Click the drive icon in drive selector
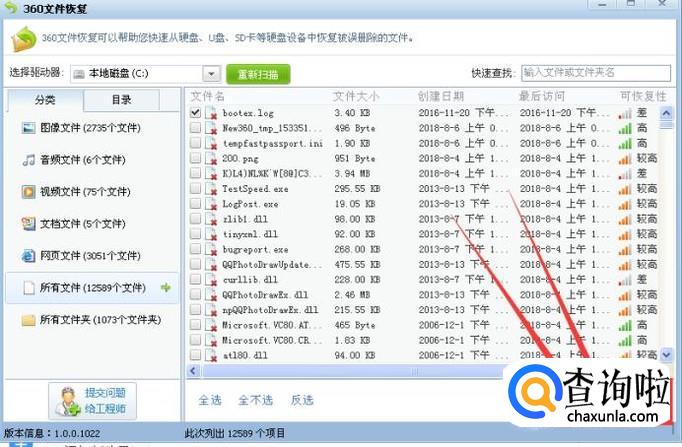 tap(79, 74)
